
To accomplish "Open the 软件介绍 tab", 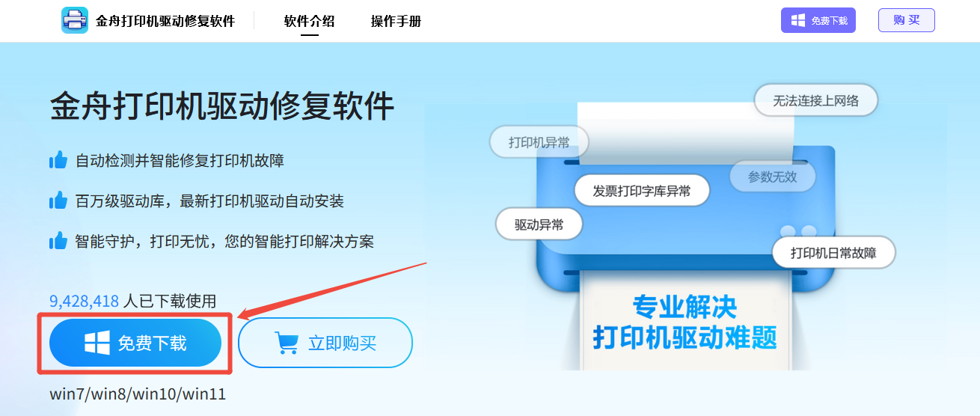I will pyautogui.click(x=309, y=21).
